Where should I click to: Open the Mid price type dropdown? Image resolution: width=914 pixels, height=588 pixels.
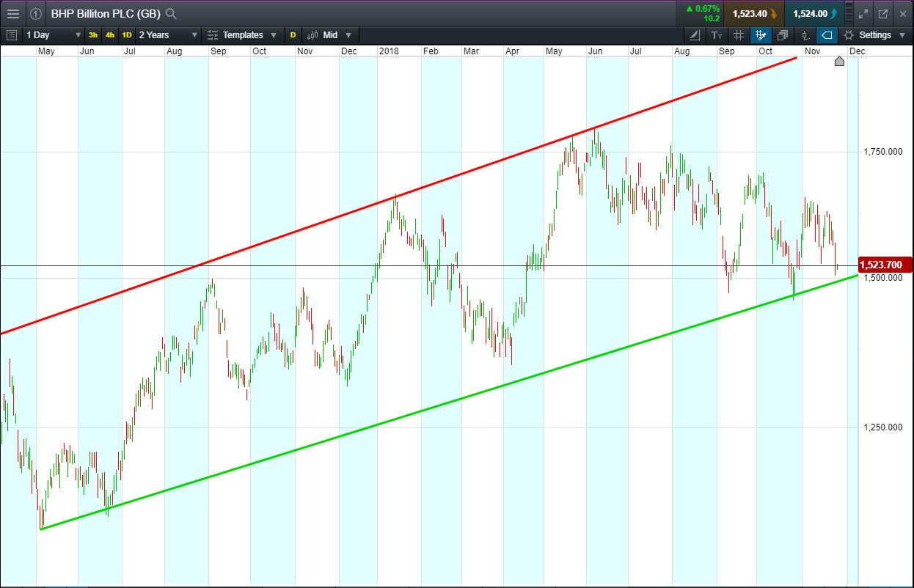[329, 34]
